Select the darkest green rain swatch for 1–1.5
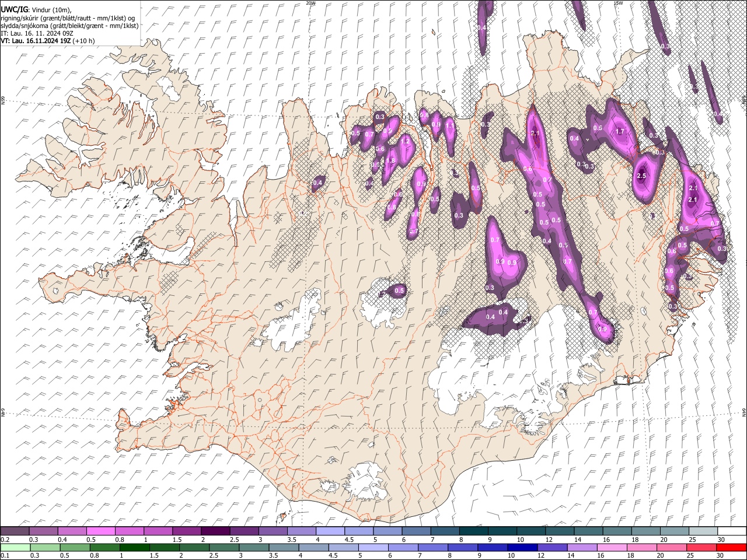The height and width of the screenshot is (560, 747). coord(134,547)
